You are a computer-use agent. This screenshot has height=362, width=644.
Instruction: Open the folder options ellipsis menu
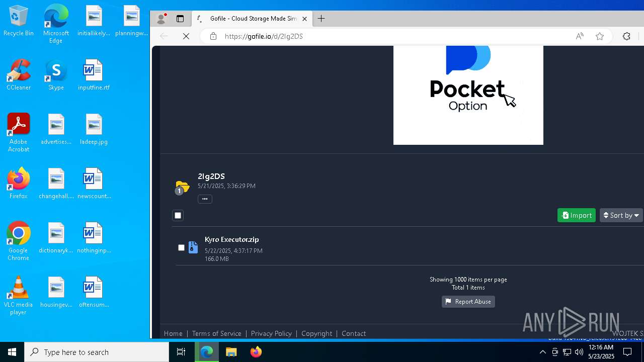(205, 199)
